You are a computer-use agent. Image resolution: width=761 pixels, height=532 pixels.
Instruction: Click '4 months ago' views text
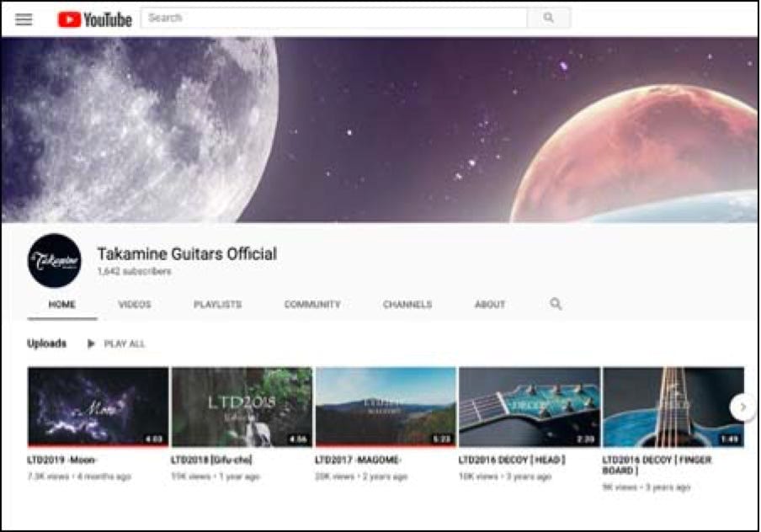(x=104, y=476)
